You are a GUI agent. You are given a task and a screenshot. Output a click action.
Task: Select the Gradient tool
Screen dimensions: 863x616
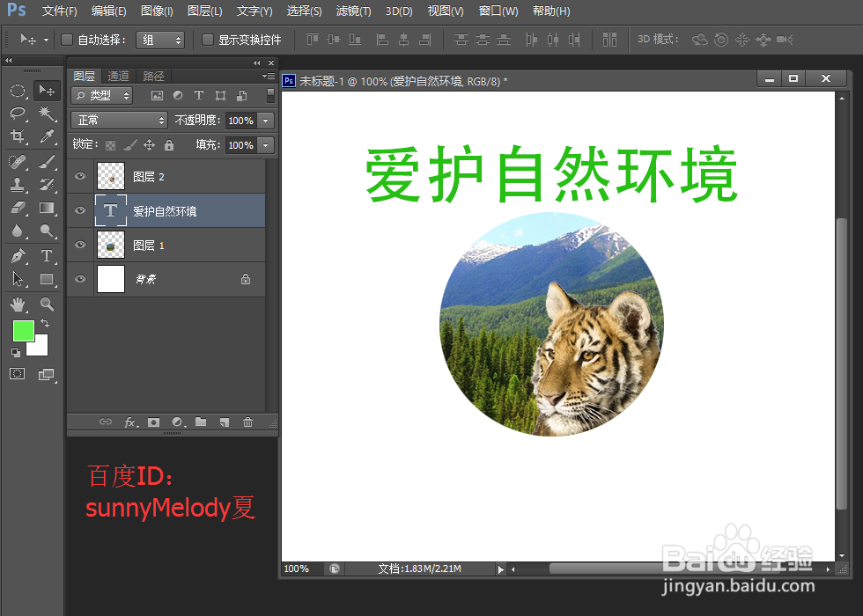click(46, 208)
